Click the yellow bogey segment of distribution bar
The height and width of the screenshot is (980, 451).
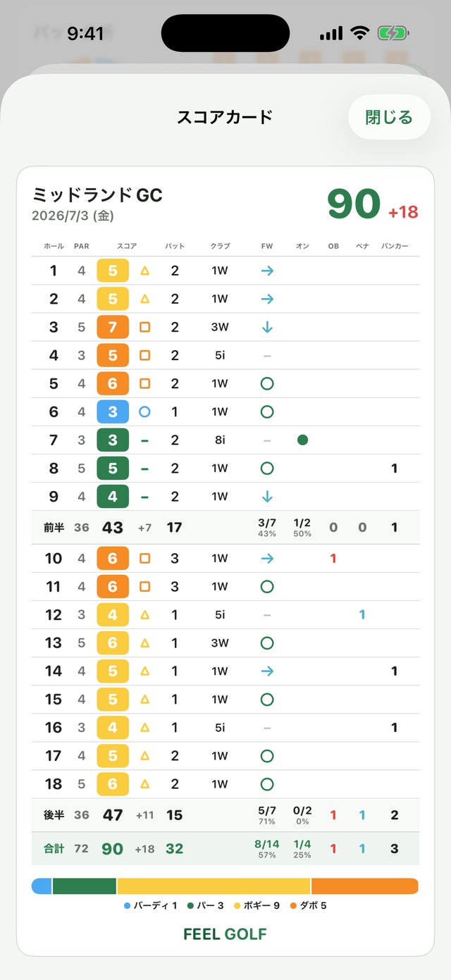click(214, 886)
